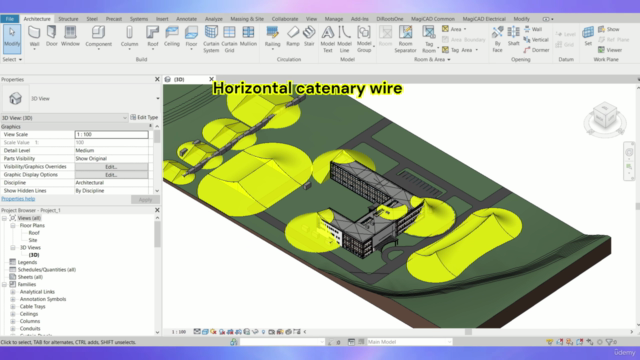Click the Project Browser vertical scrollbar
640x360 pixels.
coord(158,235)
